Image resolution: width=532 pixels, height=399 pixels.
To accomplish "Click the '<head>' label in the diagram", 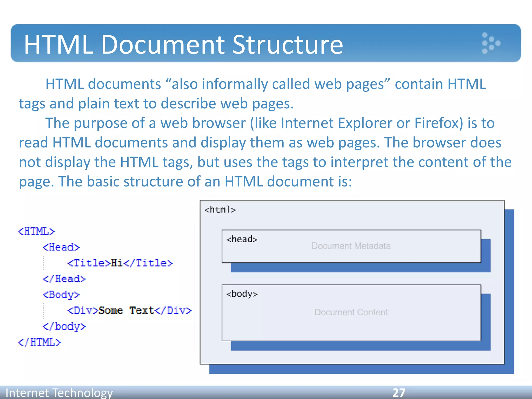I will pyautogui.click(x=242, y=239).
